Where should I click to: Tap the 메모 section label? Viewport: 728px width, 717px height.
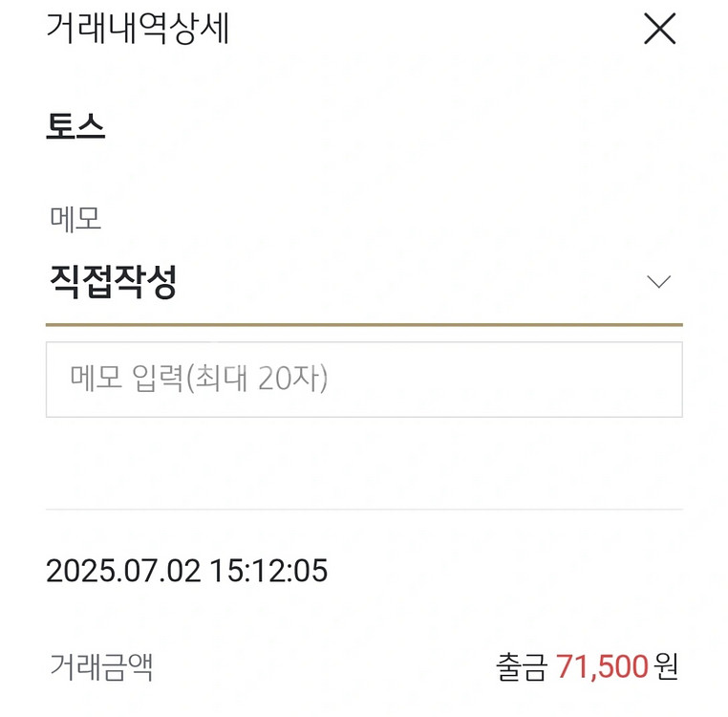coord(75,219)
